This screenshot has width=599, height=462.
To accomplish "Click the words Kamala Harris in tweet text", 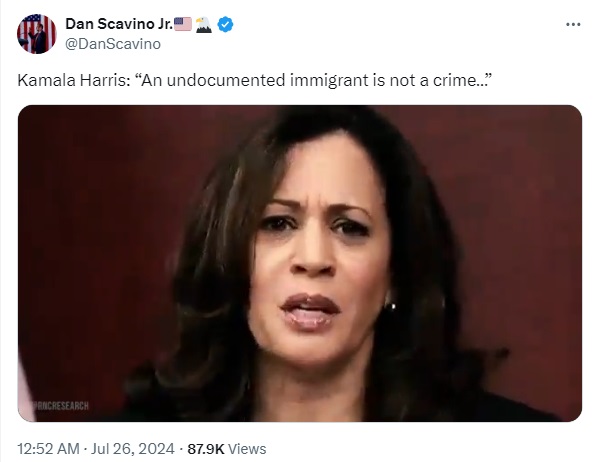I will coord(74,80).
